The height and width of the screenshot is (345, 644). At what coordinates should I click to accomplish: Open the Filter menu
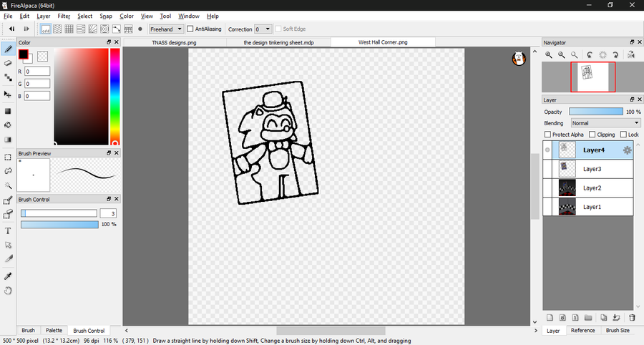click(x=64, y=16)
